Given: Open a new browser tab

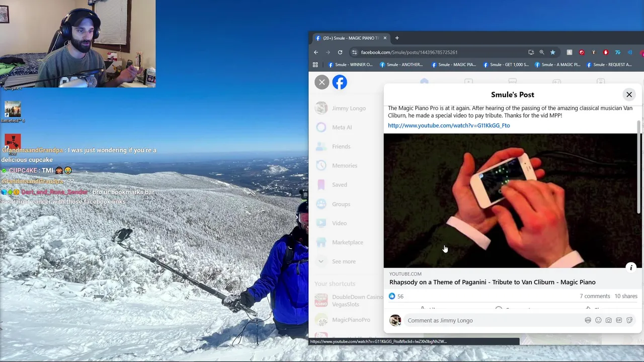Looking at the screenshot, I should pyautogui.click(x=397, y=38).
